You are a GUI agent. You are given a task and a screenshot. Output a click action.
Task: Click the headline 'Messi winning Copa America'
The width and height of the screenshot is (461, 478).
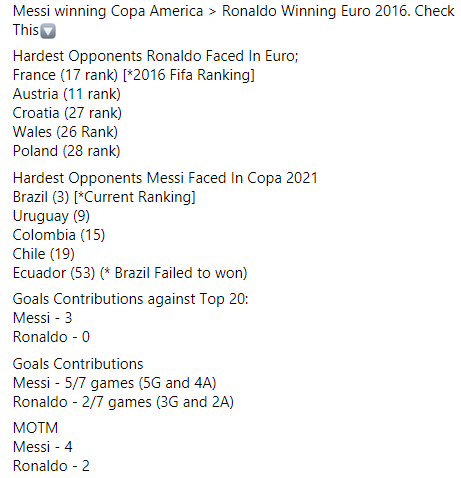(x=108, y=11)
